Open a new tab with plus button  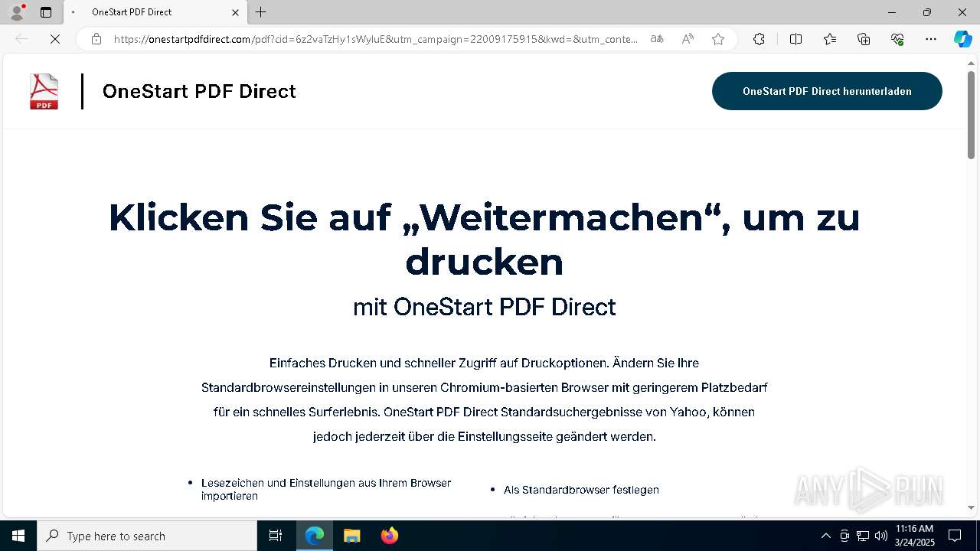261,12
